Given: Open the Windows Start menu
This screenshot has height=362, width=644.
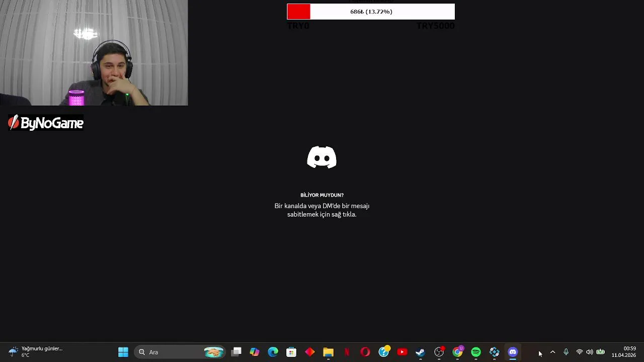Looking at the screenshot, I should pyautogui.click(x=123, y=352).
